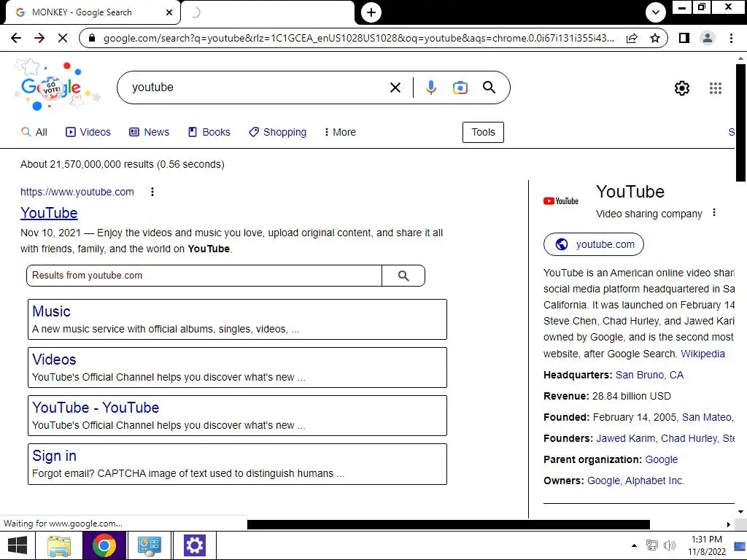The image size is (747, 560).
Task: Stop page loading with the X button
Action: click(x=63, y=38)
